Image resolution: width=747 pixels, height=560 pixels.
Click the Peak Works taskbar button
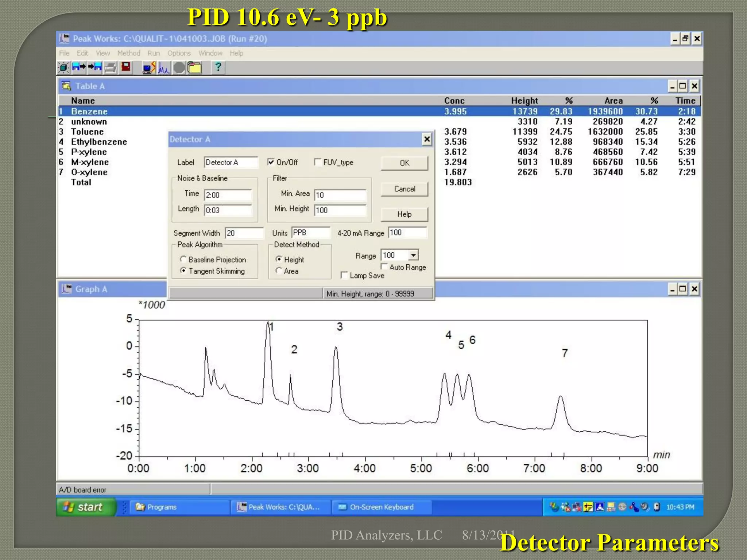coord(281,507)
